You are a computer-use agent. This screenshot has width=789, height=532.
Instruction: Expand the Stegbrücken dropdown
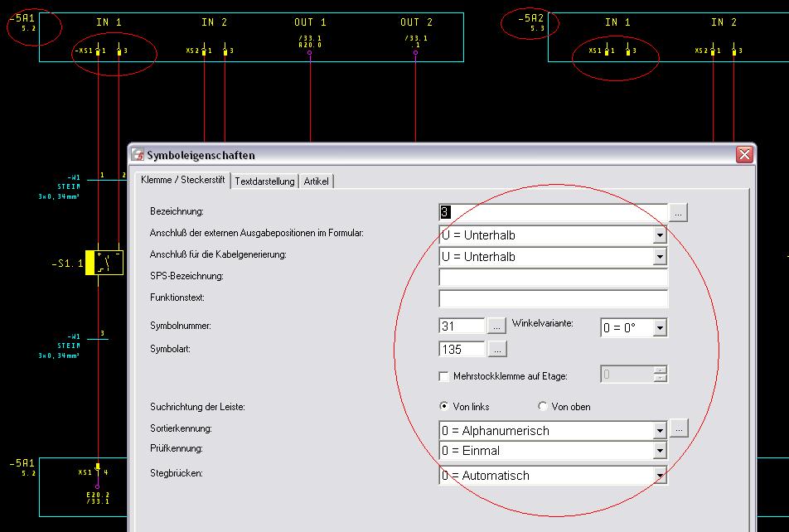pyautogui.click(x=659, y=475)
